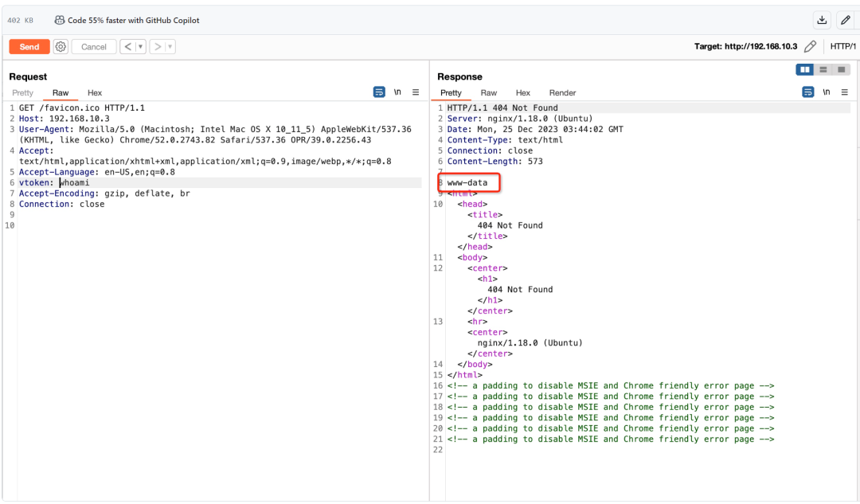The height and width of the screenshot is (504, 860).
Task: Click the Server: nginx/1.18.0 response header
Action: coord(520,119)
